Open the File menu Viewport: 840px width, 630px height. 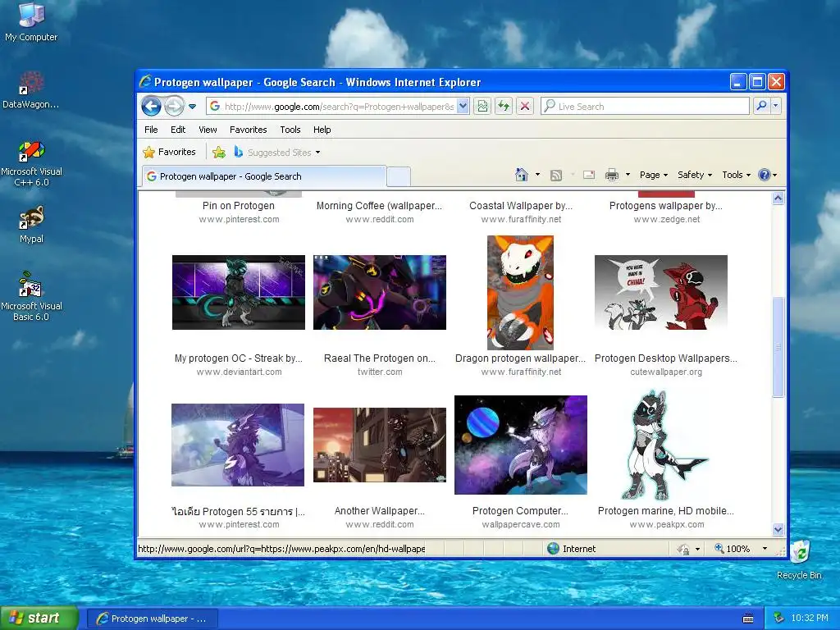click(x=151, y=130)
